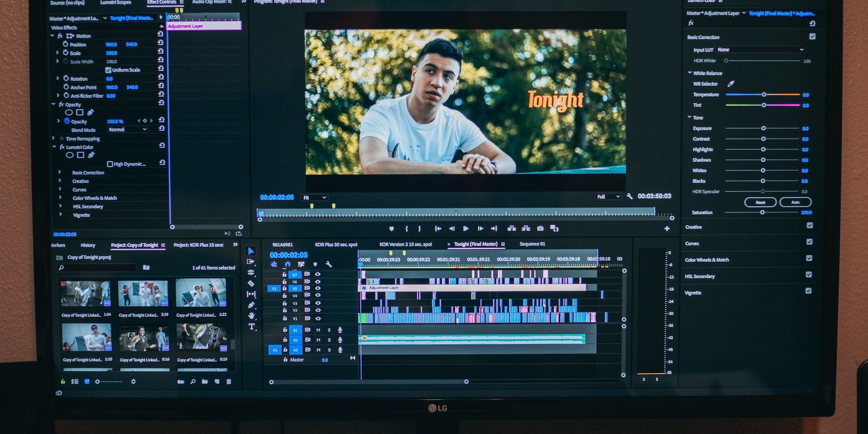Image resolution: width=868 pixels, height=434 pixels.
Task: Open the Fit zoom level dropdown
Action: pyautogui.click(x=315, y=197)
